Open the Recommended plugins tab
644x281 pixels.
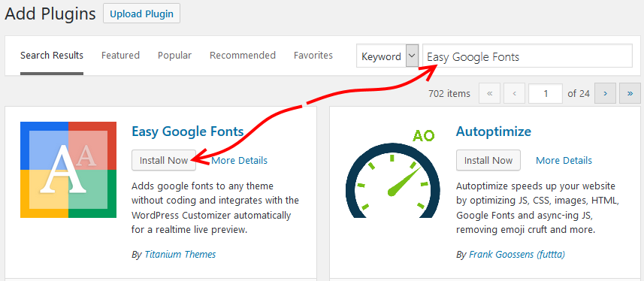pos(242,55)
